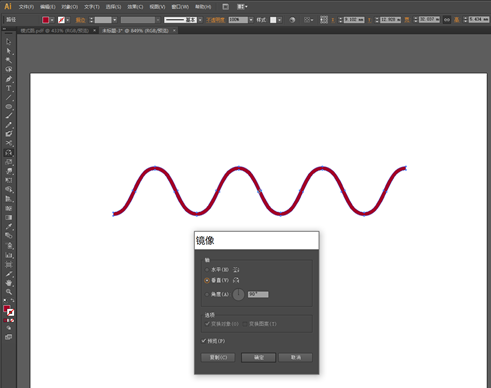Click red fill color swatch in control bar
The height and width of the screenshot is (388, 491).
[x=46, y=20]
